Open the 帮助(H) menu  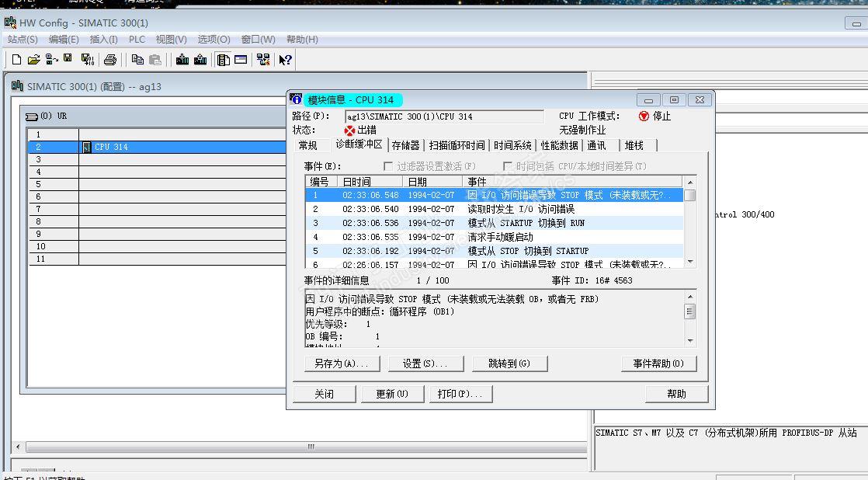click(302, 40)
